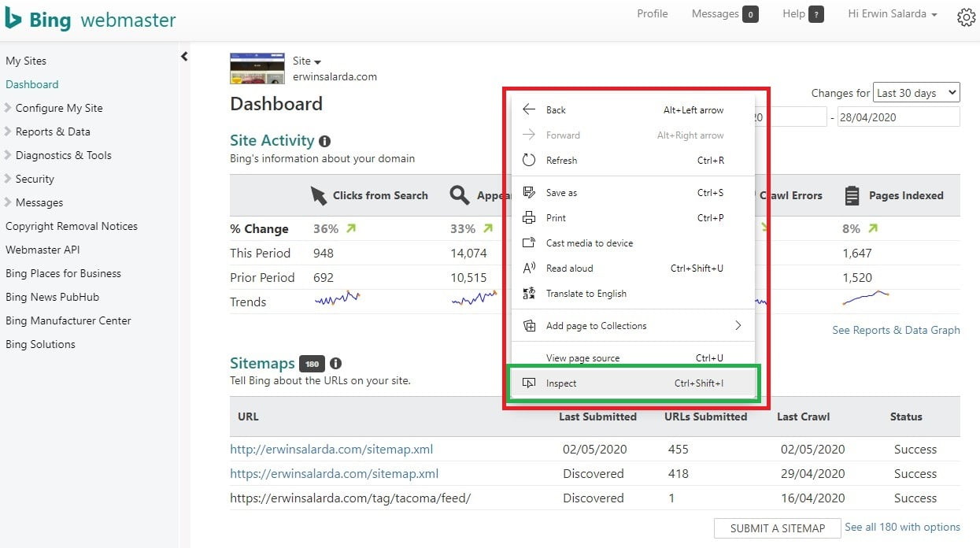The width and height of the screenshot is (980, 548).
Task: Expand Reports & Data in sidebar
Action: 52,131
